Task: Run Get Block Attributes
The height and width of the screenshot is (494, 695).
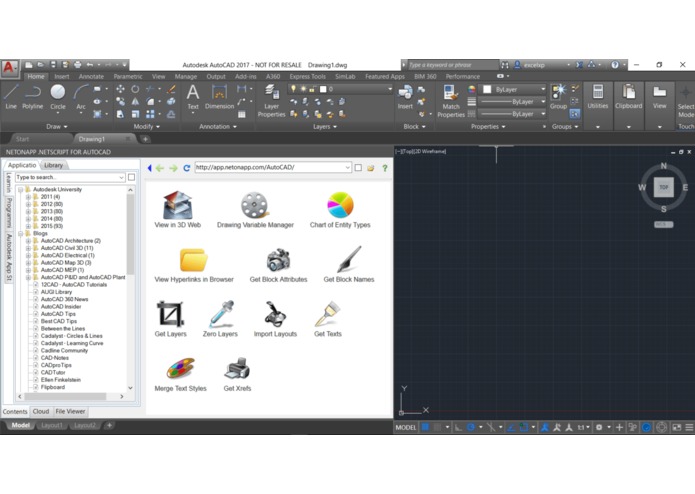Action: (x=278, y=265)
